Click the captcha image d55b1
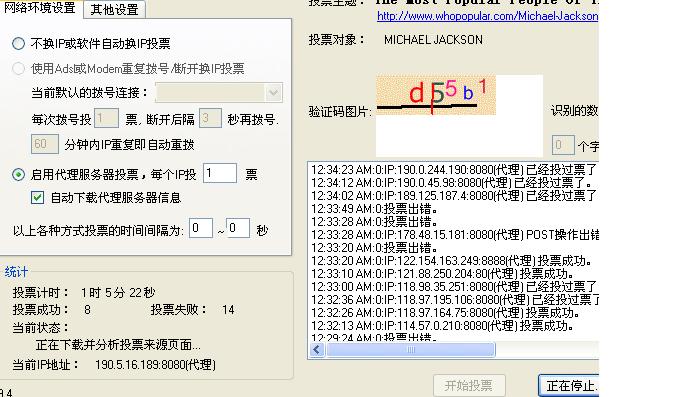683x397 pixels. pyautogui.click(x=436, y=95)
